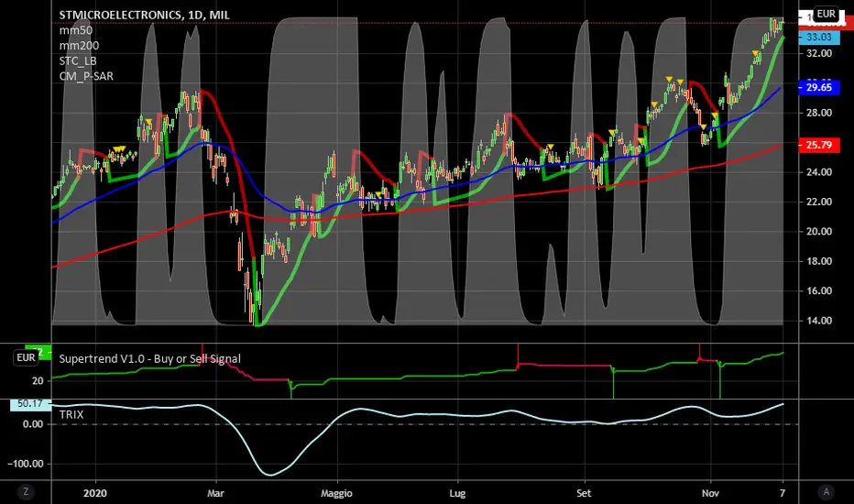Click the blue 29.65 price label

click(x=816, y=90)
